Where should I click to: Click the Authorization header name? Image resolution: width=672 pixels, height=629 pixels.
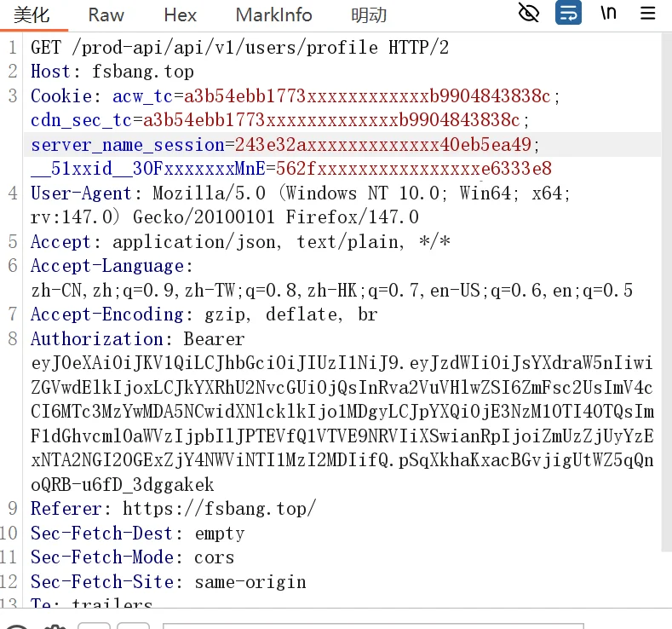(96, 338)
